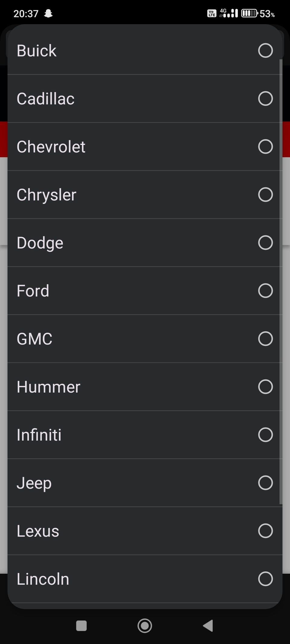Tap the battery status icon
Image resolution: width=290 pixels, height=644 pixels.
click(249, 14)
